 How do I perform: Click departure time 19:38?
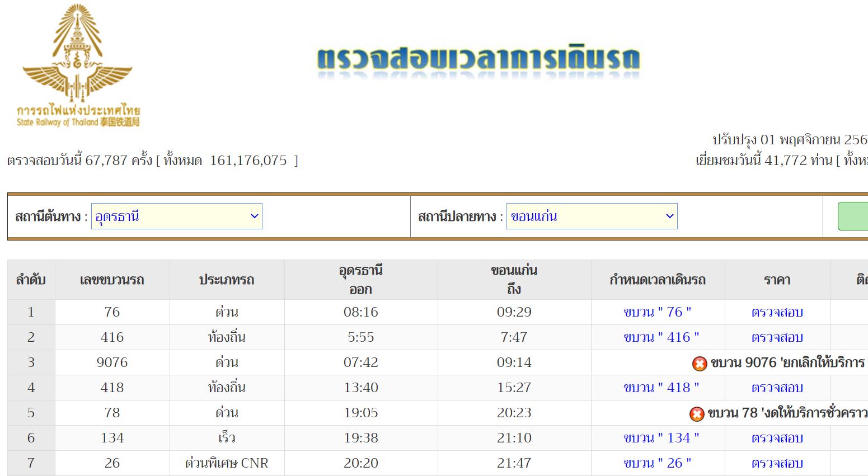point(361,438)
